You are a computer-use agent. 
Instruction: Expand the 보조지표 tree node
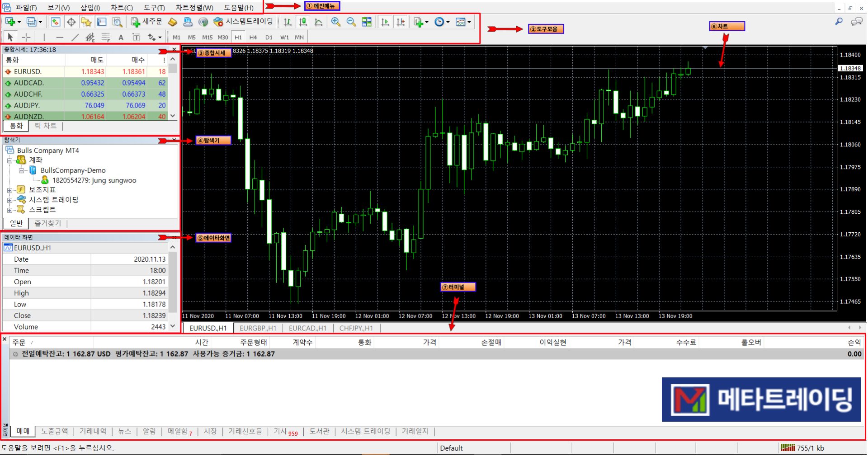point(9,190)
